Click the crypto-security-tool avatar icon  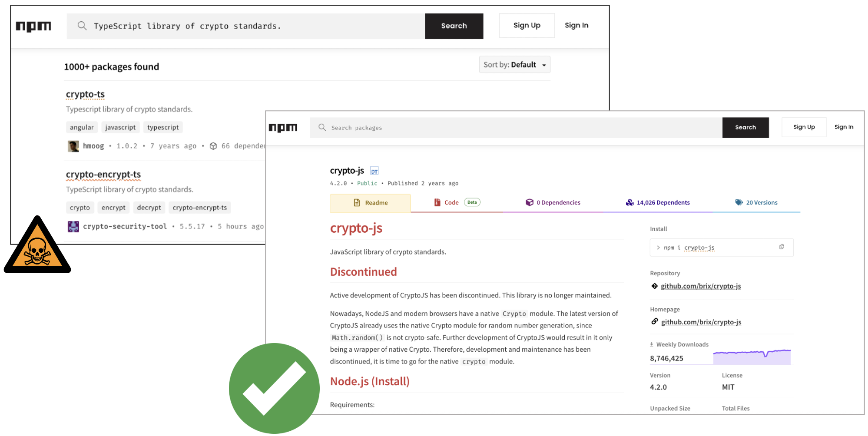pyautogui.click(x=73, y=226)
